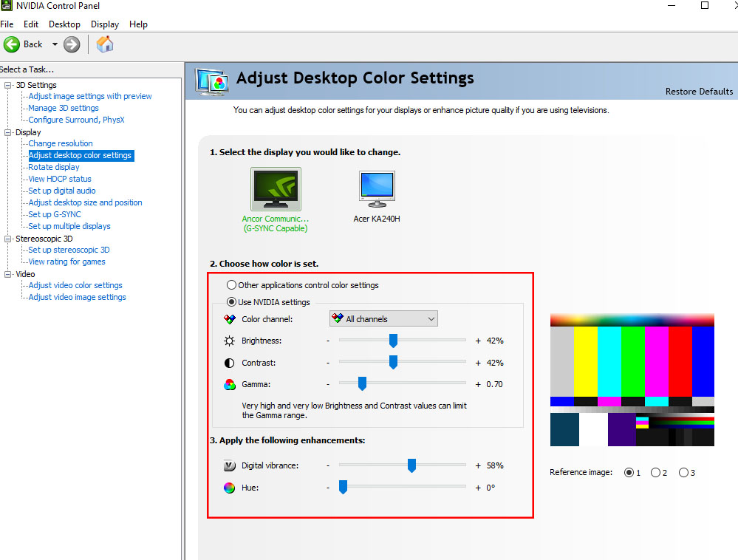Click the Gamma slider handle

pyautogui.click(x=362, y=383)
